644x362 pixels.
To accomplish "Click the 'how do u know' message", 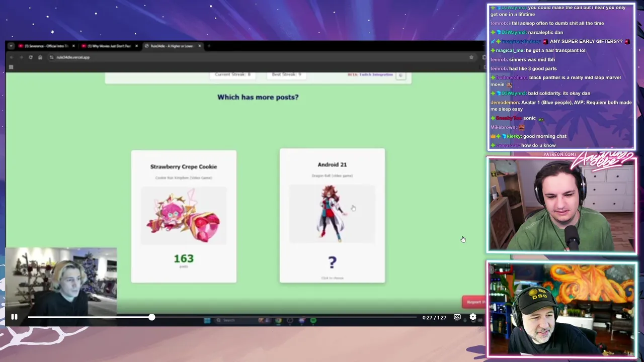I will (523, 145).
